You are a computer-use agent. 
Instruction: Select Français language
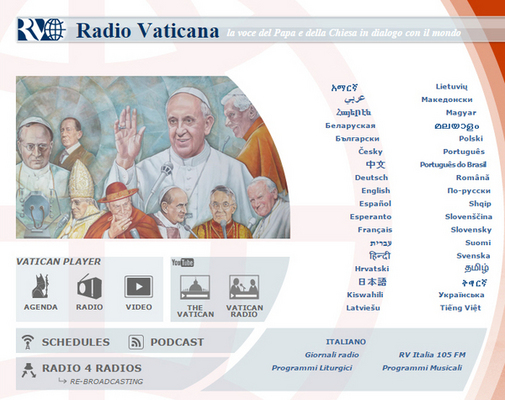click(375, 230)
